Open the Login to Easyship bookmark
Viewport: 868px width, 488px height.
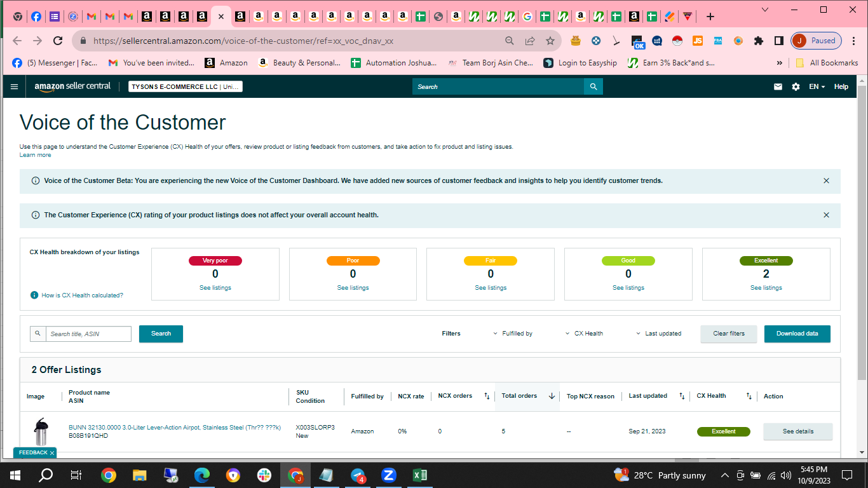pyautogui.click(x=580, y=63)
